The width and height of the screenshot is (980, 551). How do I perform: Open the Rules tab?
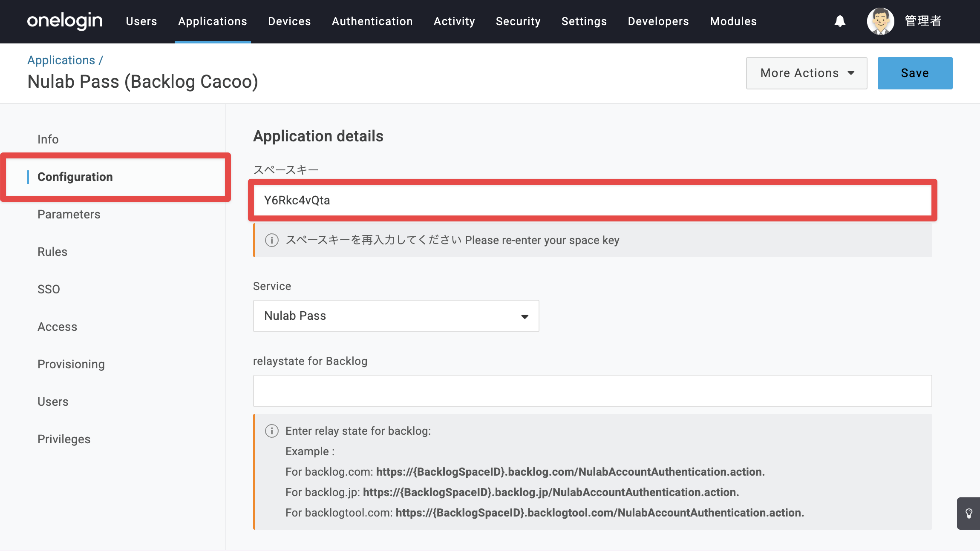tap(52, 252)
